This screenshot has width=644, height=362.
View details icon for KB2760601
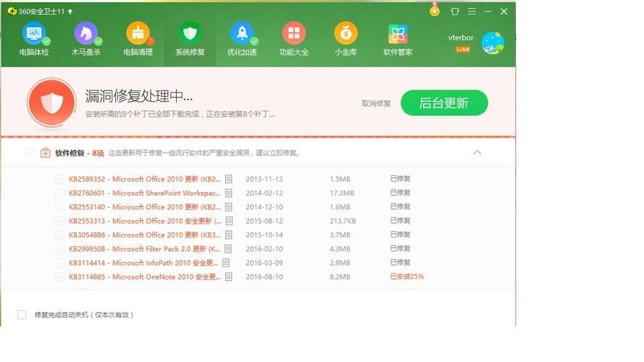tap(229, 193)
